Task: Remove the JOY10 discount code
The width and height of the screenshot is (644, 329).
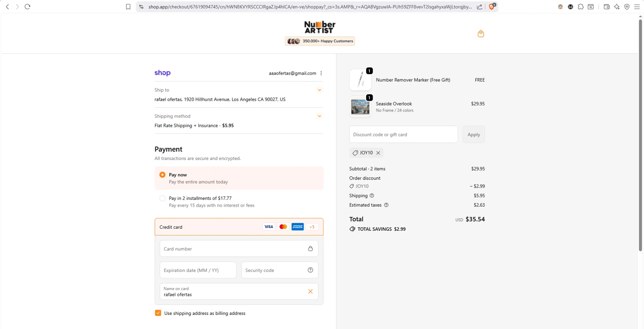Action: point(378,153)
